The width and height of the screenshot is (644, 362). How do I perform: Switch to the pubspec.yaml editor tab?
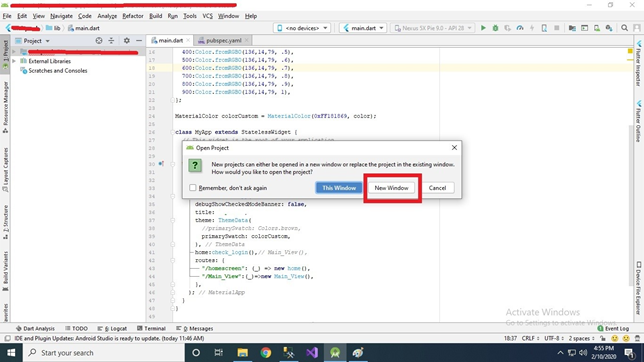(223, 40)
